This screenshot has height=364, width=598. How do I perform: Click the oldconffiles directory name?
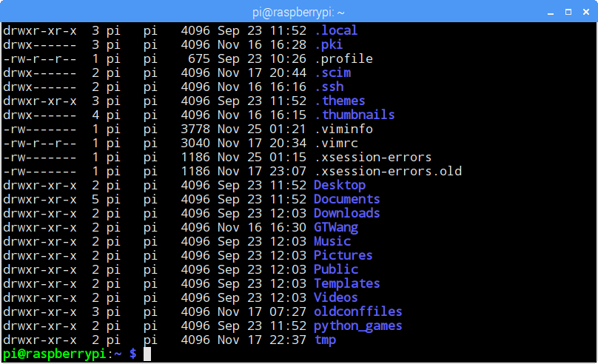(x=357, y=311)
